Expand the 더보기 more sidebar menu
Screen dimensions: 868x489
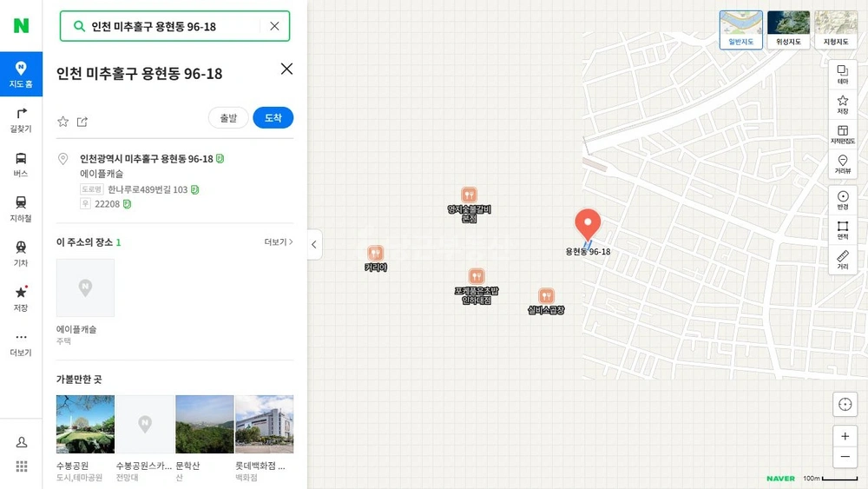point(21,343)
